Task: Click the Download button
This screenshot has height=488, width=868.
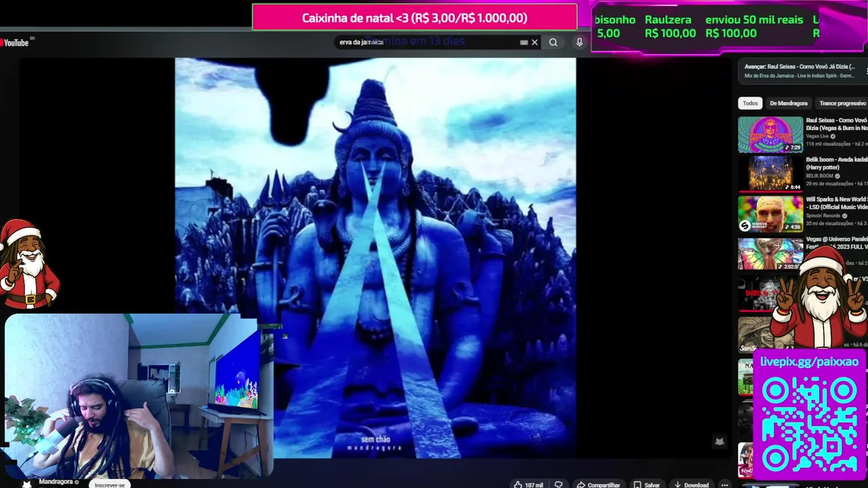Action: (690, 485)
